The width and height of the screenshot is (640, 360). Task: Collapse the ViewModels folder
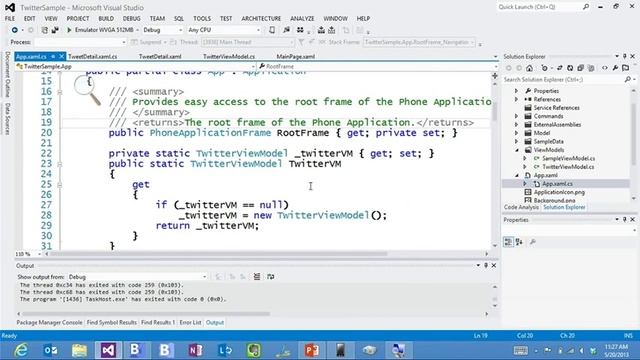pos(516,150)
